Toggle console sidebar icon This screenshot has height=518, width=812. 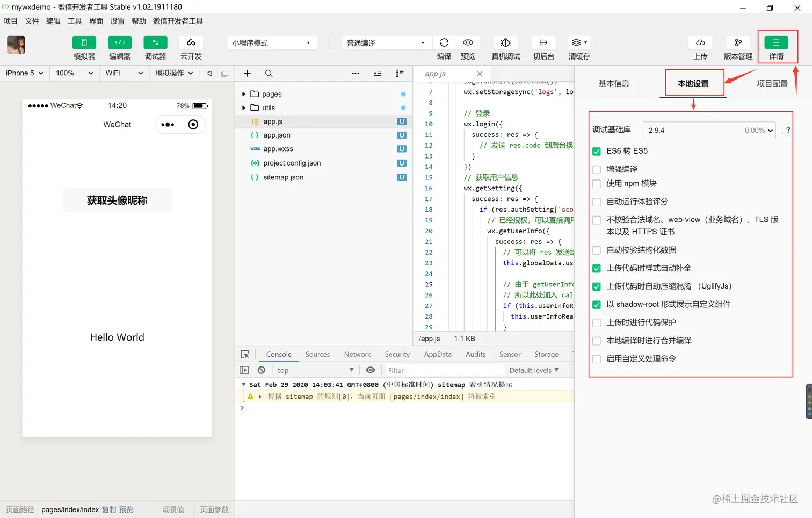tap(244, 370)
